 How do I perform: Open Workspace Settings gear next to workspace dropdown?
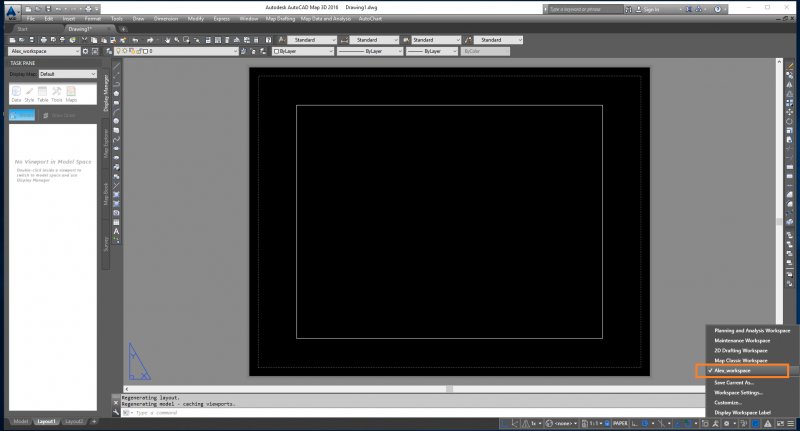(85, 51)
